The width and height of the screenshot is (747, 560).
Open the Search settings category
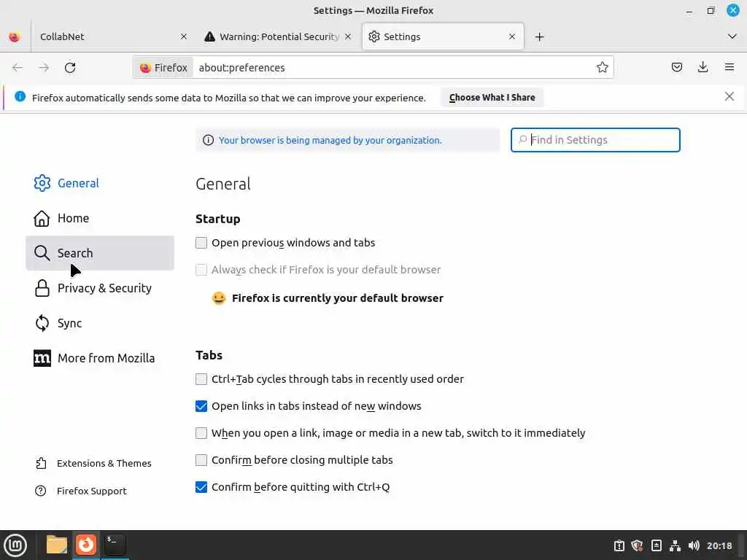coord(99,253)
